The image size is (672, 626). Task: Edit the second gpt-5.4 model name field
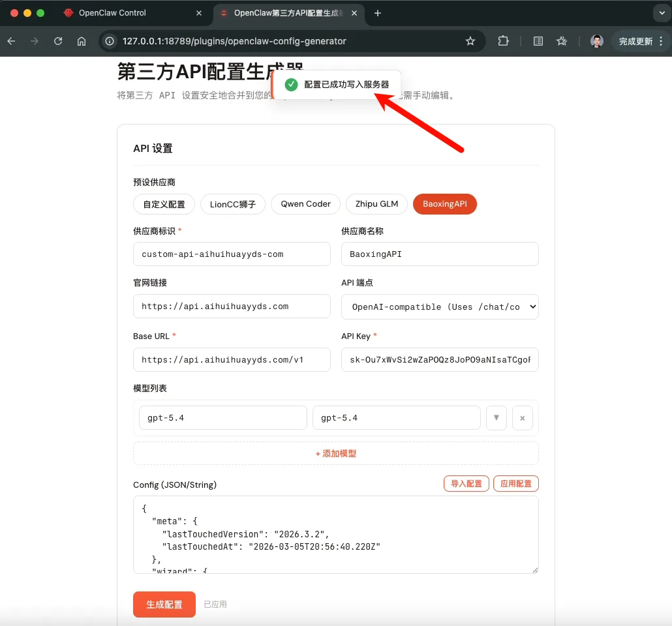397,418
